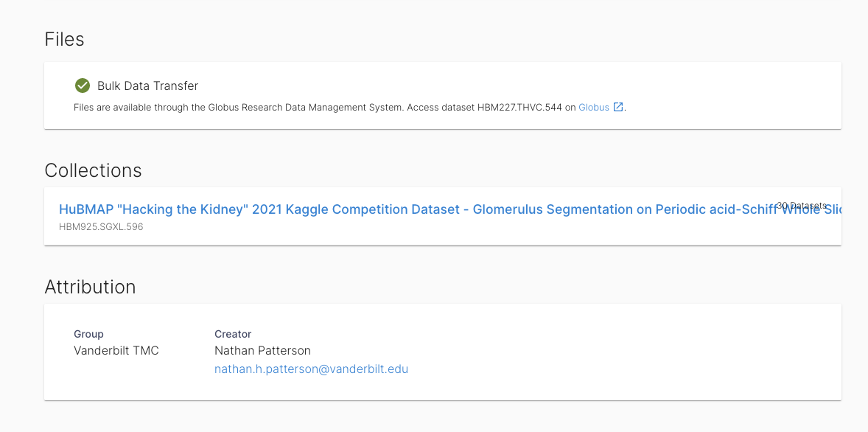868x432 pixels.
Task: Select the Group label Vanderbilt TMC
Action: [116, 350]
